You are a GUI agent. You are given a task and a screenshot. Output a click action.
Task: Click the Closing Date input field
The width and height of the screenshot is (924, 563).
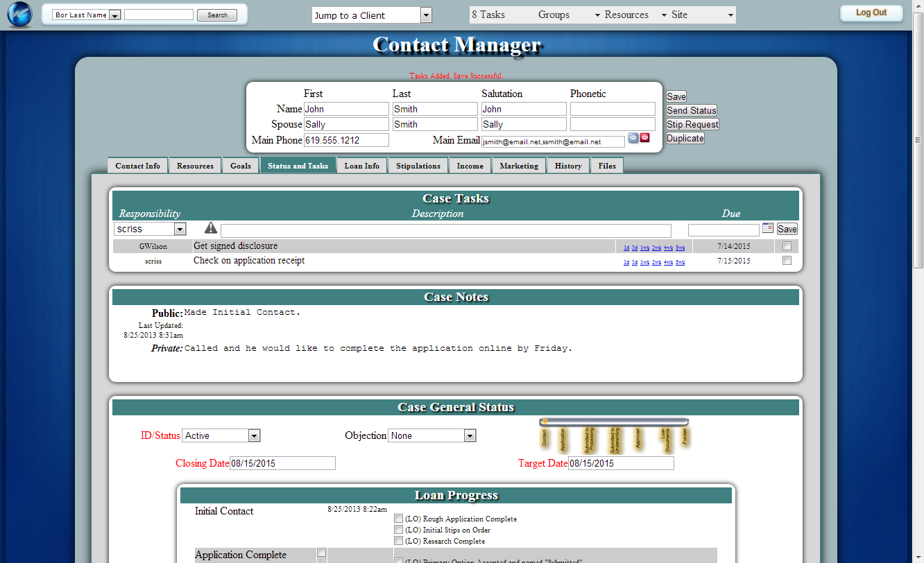282,463
